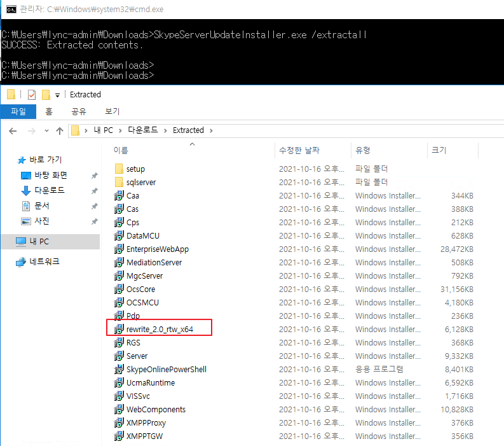Viewport: 504px width, 446px height.
Task: Click the 28,472KB size value
Action: tap(457, 249)
